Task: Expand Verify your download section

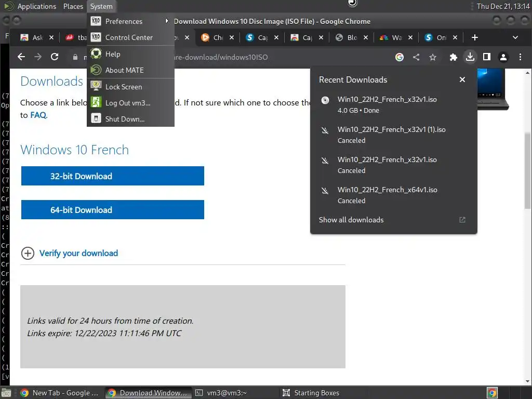Action: pos(70,253)
